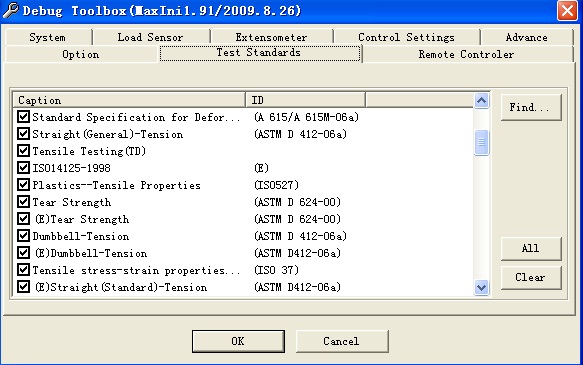Select the Tear Strength row caption
This screenshot has width=583, height=365.
[72, 202]
